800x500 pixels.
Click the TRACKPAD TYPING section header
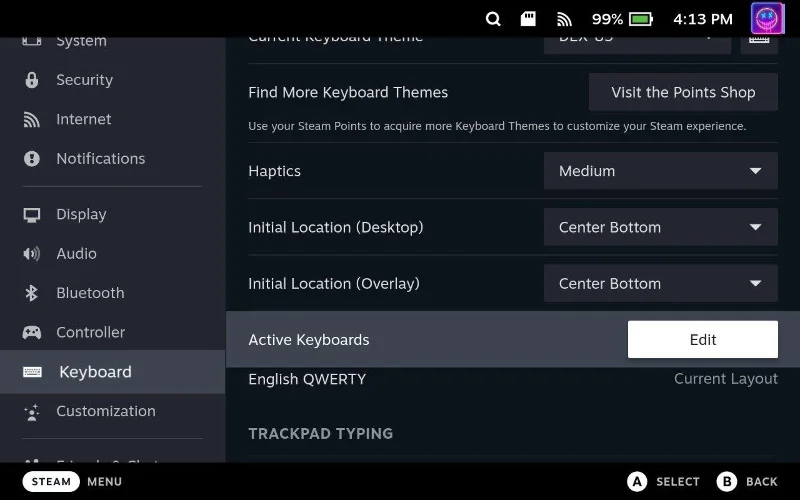(x=320, y=434)
